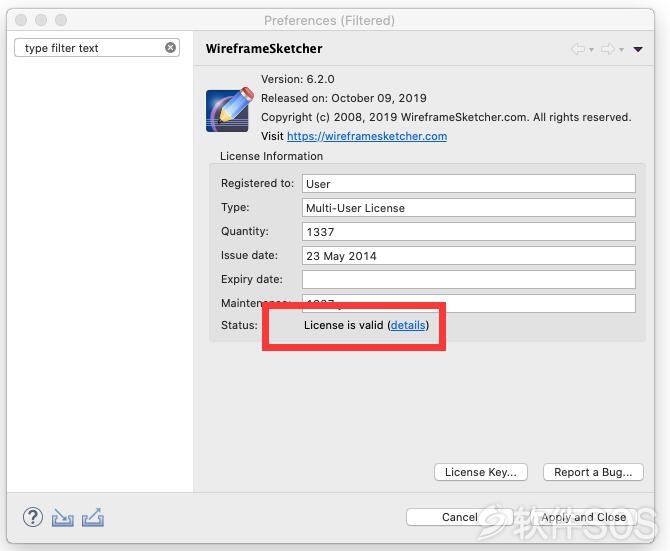Click the Issue date: label
This screenshot has height=551, width=670.
click(x=249, y=255)
